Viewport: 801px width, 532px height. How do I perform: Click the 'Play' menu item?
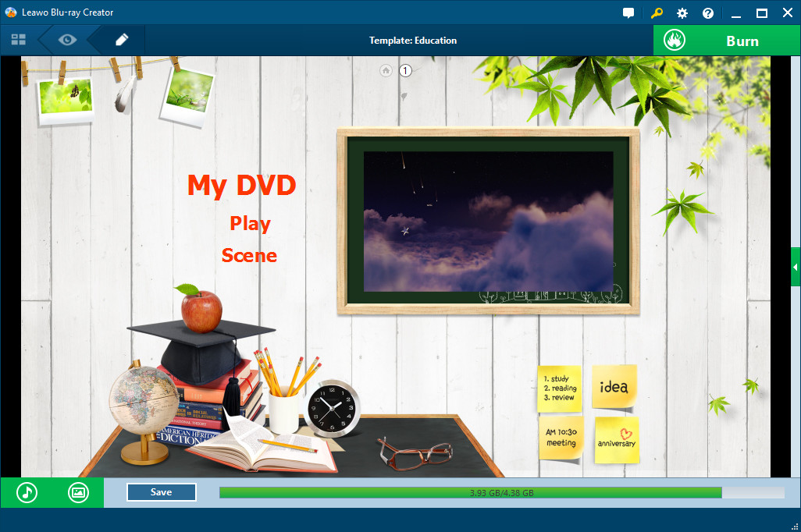[x=250, y=224]
